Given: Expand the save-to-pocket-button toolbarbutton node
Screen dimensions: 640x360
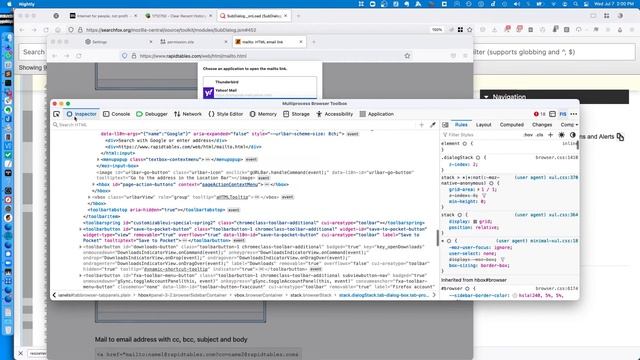Looking at the screenshot, I should pos(80,229).
